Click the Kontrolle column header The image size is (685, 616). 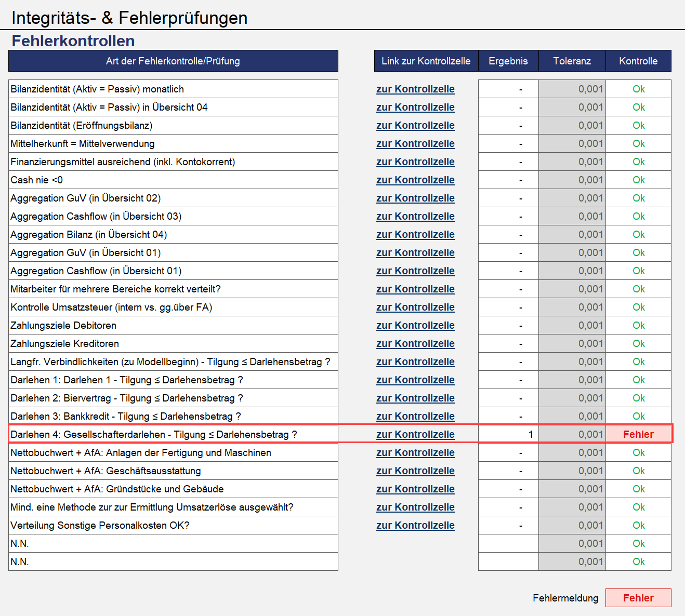pos(638,61)
